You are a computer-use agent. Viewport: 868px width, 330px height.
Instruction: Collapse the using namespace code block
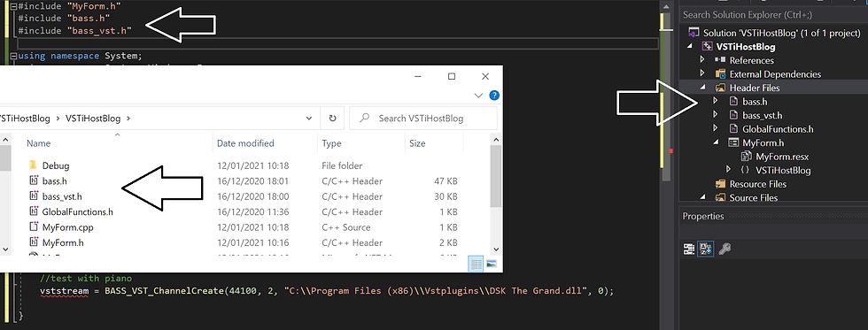pyautogui.click(x=13, y=56)
